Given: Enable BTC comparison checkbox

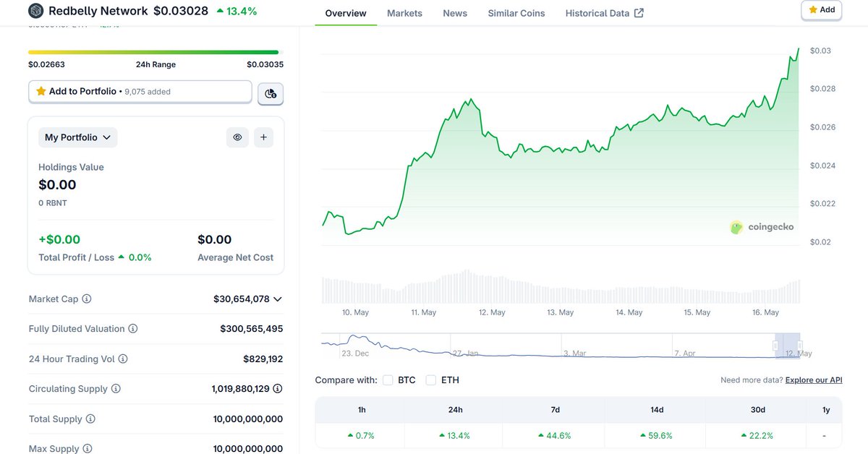Looking at the screenshot, I should click(x=388, y=380).
